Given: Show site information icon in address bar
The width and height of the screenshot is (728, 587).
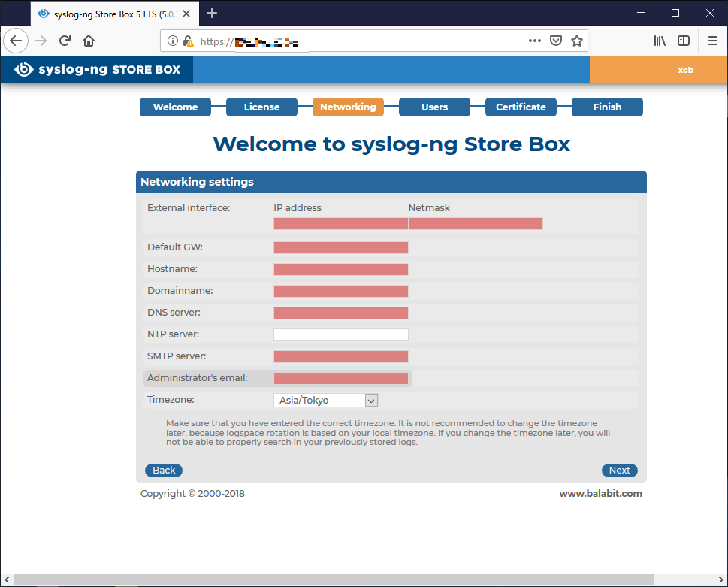Looking at the screenshot, I should (x=173, y=41).
